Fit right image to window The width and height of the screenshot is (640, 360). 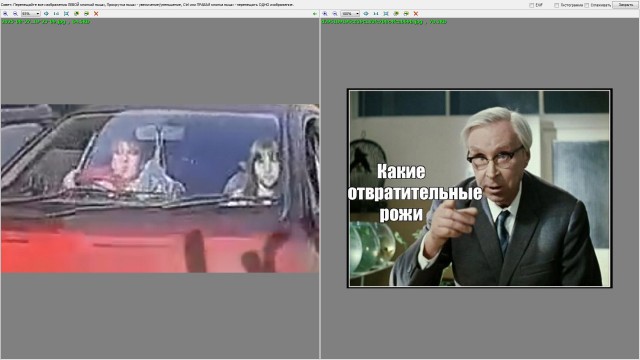386,13
